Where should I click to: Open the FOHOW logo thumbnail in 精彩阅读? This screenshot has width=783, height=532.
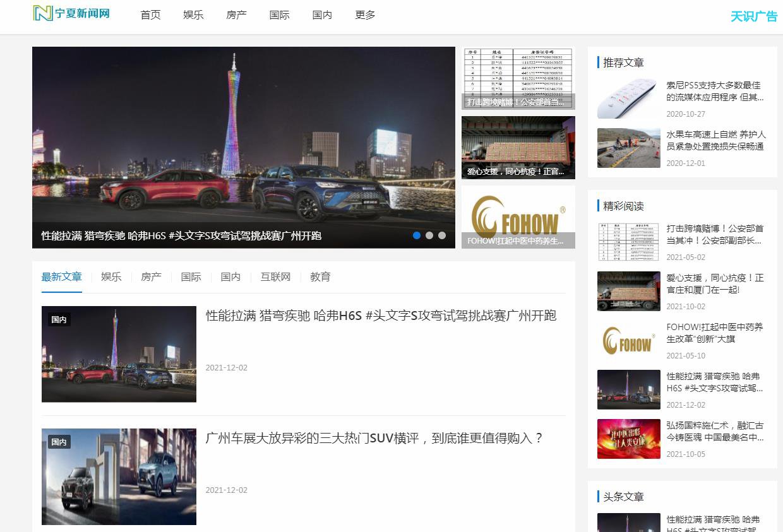[x=629, y=340]
